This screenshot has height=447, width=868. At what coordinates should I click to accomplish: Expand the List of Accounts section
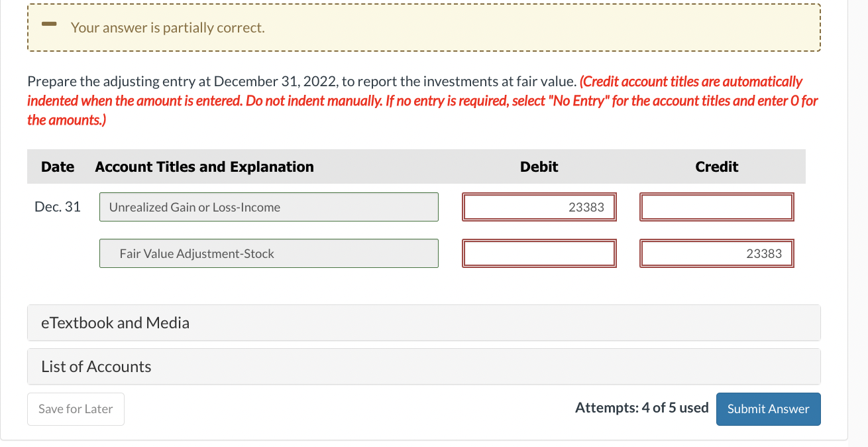click(96, 367)
